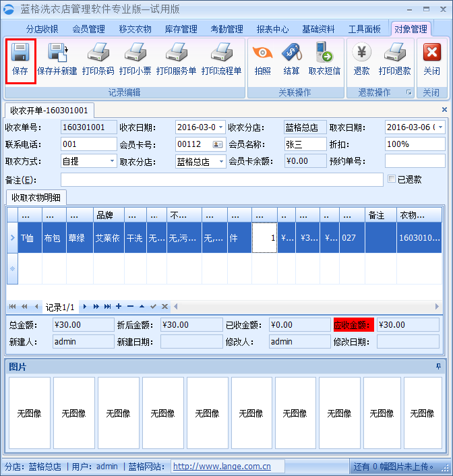The image size is (453, 476).
Task: Cancel edit with navigator X icon
Action: (165, 307)
